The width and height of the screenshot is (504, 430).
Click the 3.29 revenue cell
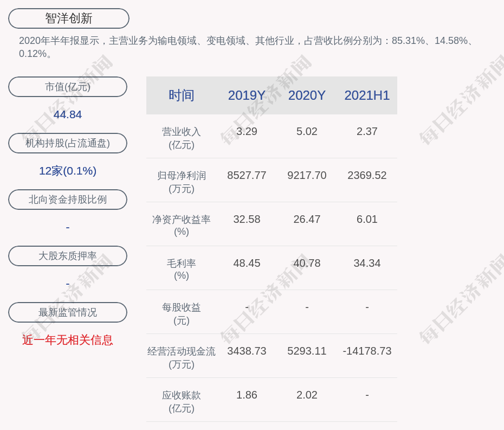click(x=247, y=131)
